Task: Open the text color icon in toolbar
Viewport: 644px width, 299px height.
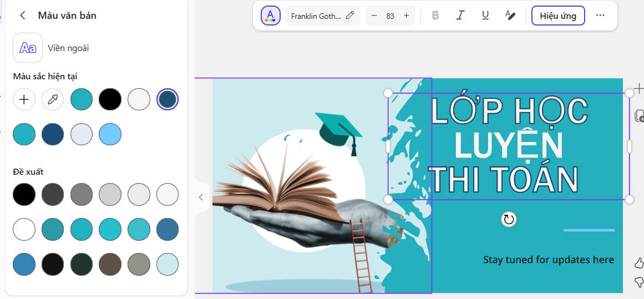Action: click(271, 16)
